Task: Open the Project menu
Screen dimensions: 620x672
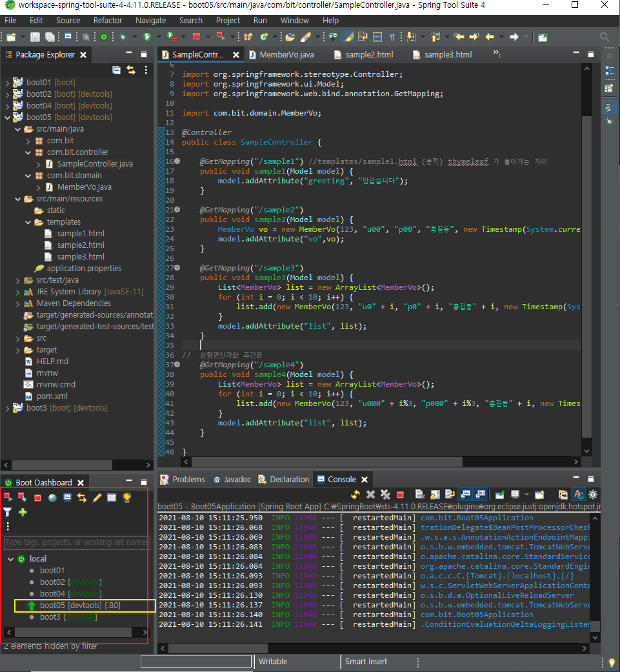Action: pos(228,21)
